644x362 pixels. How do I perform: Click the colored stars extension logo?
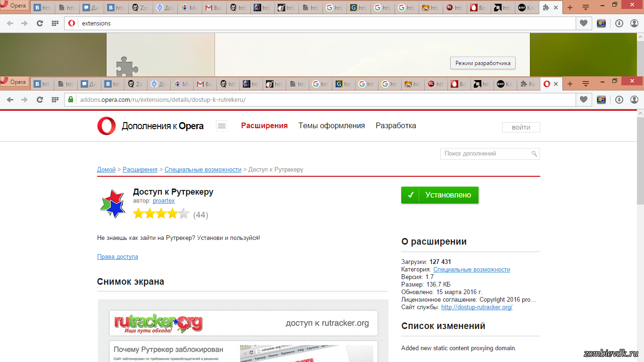coord(113,203)
